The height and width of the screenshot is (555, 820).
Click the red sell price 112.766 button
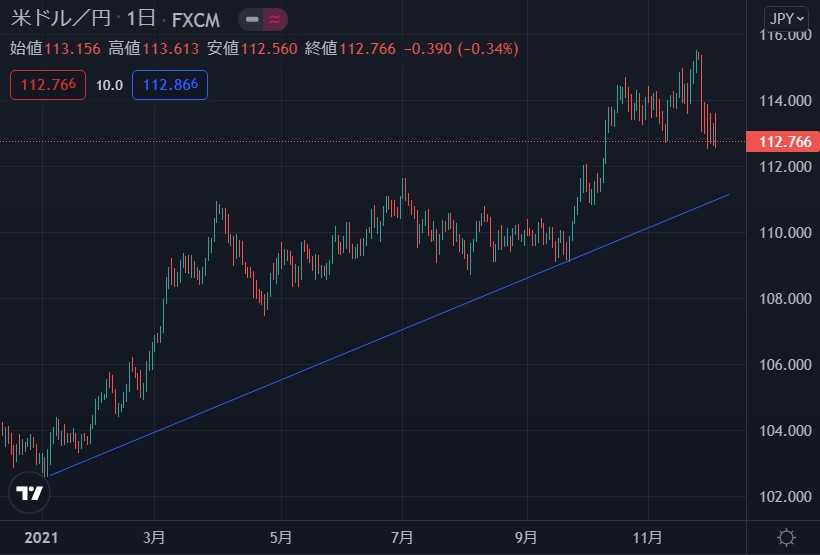(48, 85)
